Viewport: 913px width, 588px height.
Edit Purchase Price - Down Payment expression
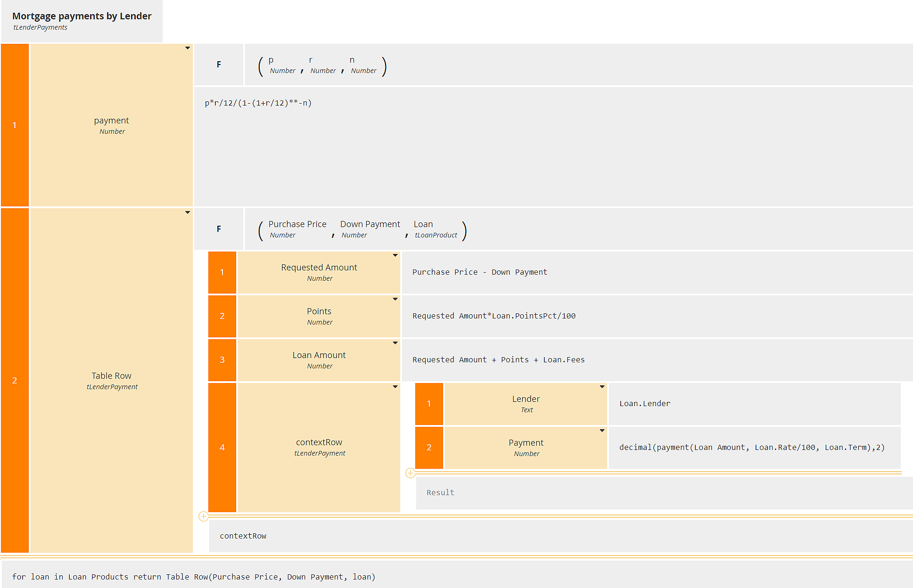[x=479, y=272]
